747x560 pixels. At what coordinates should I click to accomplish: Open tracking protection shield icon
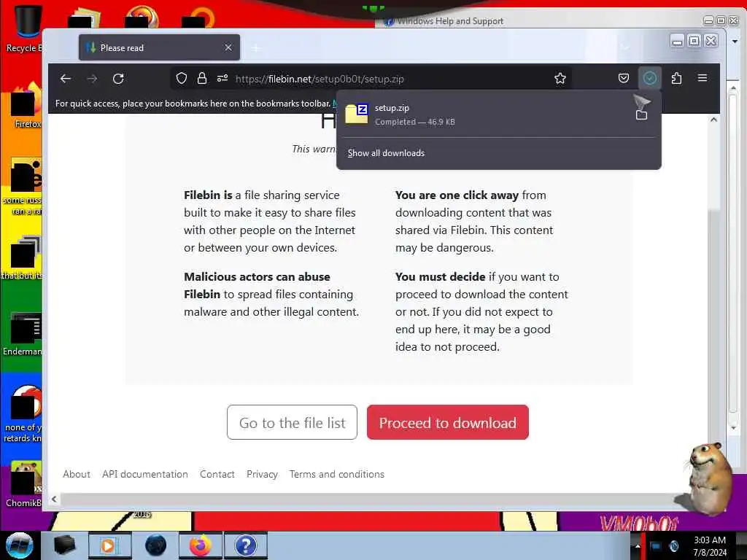182,79
